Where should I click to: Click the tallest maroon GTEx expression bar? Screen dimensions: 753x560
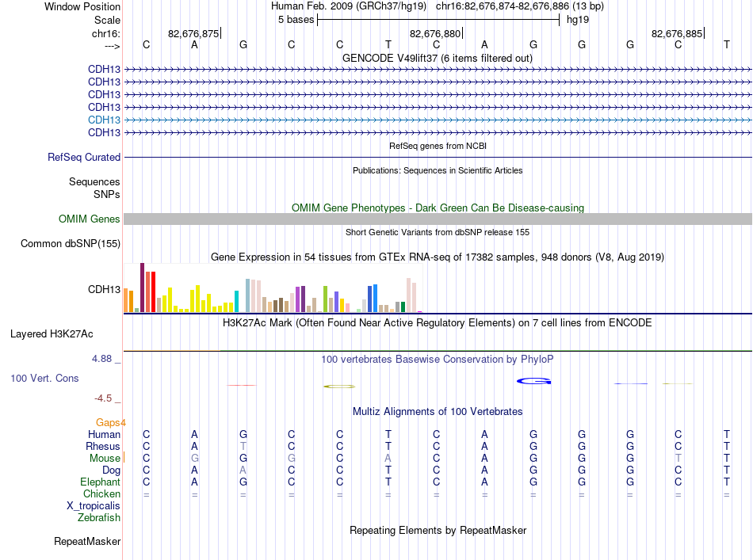pyautogui.click(x=142, y=288)
